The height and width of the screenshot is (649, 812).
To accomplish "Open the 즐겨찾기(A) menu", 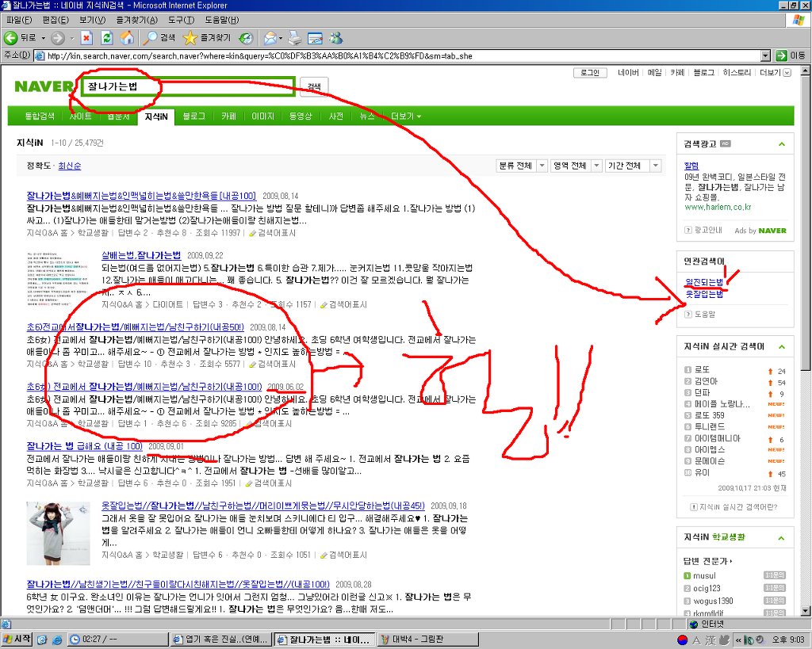I will [x=136, y=20].
